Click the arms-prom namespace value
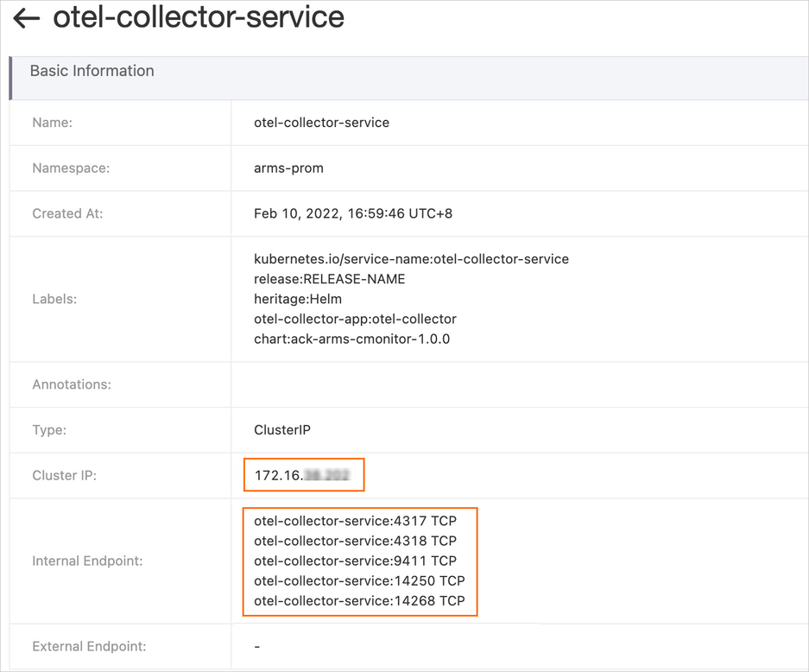The height and width of the screenshot is (672, 809). 288,168
